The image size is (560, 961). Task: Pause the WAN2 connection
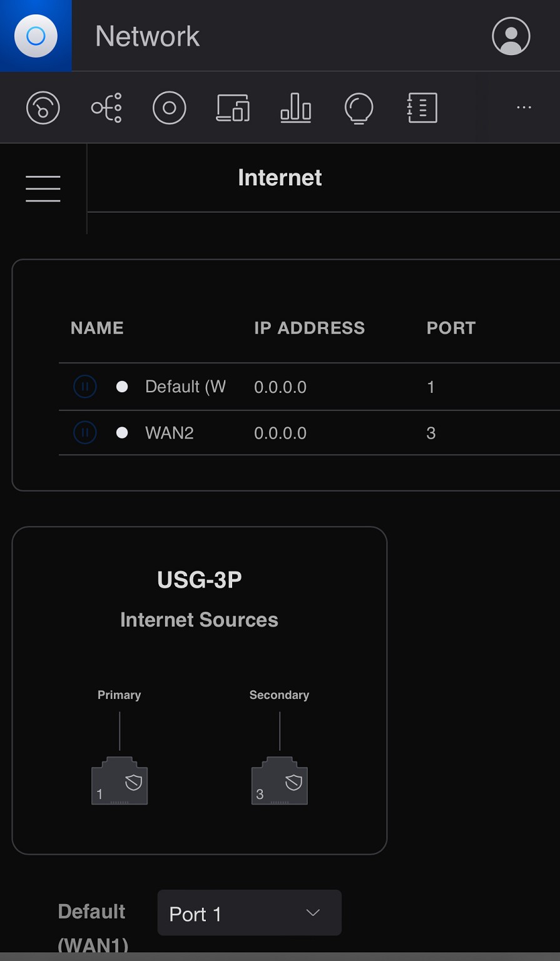click(85, 432)
